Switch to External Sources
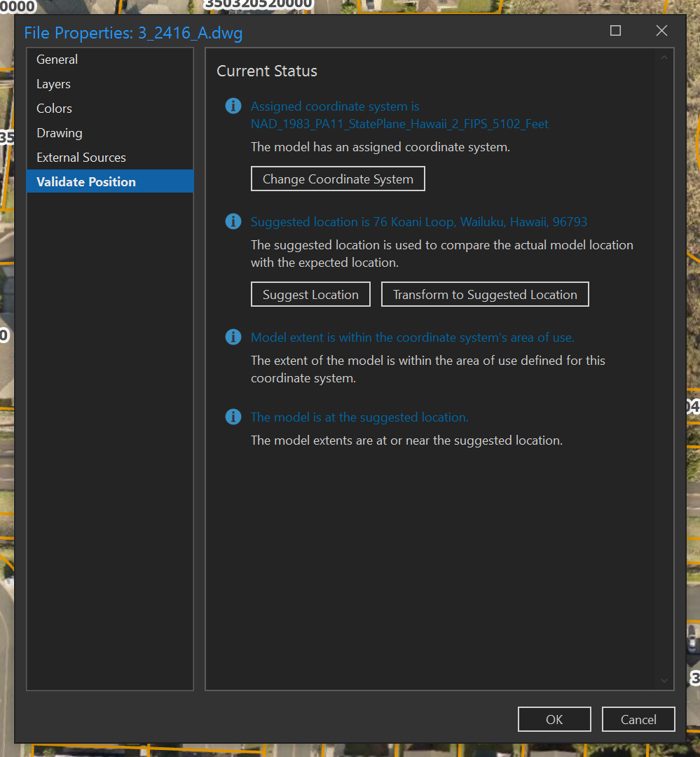Viewport: 700px width, 757px height. [81, 158]
